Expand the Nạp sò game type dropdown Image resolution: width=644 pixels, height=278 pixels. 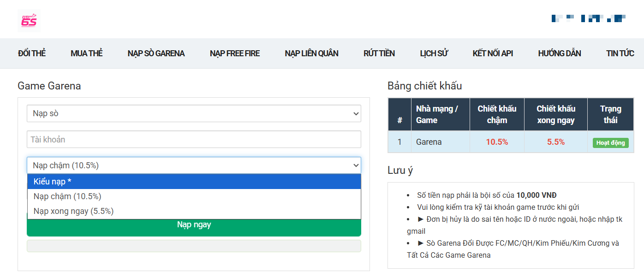click(194, 113)
